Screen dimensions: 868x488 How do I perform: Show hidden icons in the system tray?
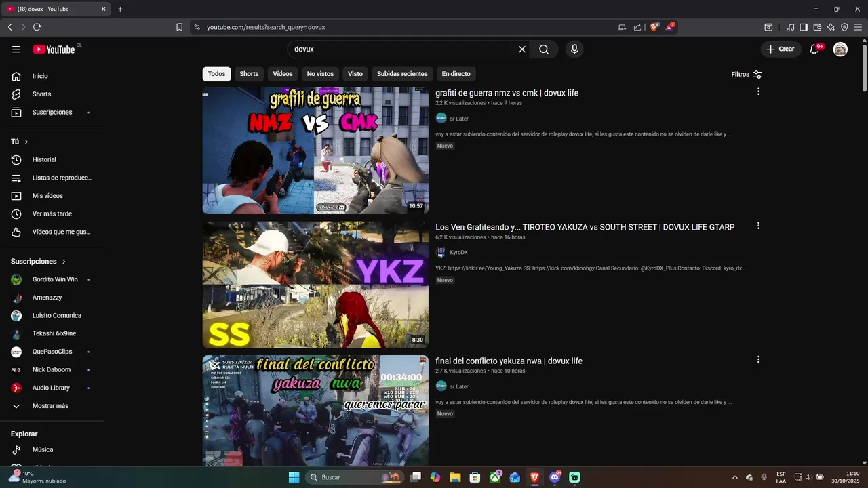[734, 477]
